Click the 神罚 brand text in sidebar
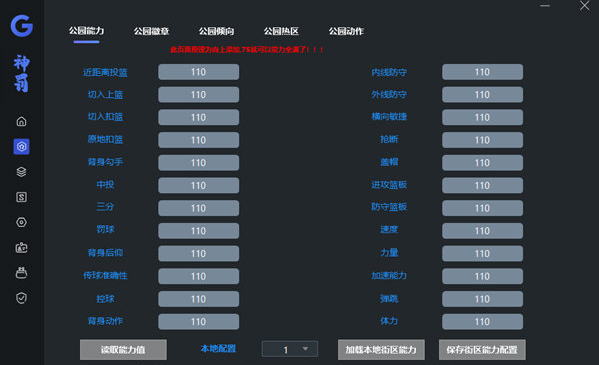This screenshot has width=599, height=365. pos(21,73)
